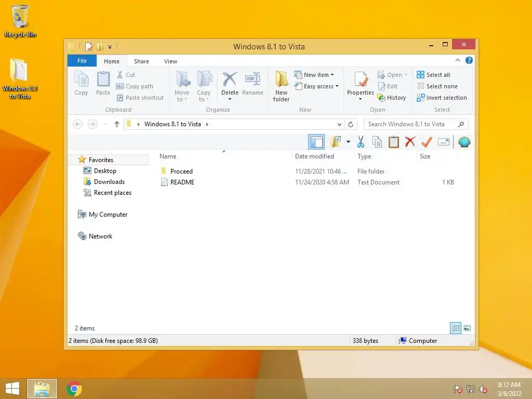Open Chrome from the taskbar

coord(74,389)
